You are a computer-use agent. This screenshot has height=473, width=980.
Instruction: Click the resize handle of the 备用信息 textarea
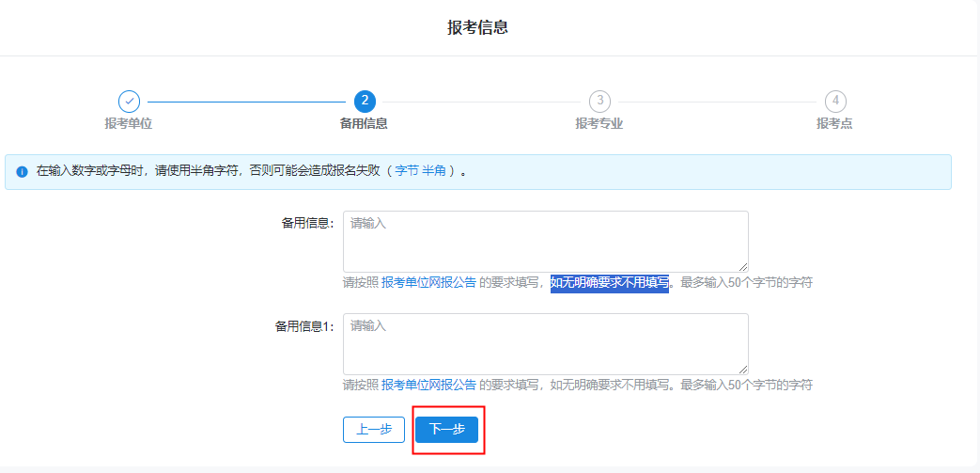pos(743,267)
